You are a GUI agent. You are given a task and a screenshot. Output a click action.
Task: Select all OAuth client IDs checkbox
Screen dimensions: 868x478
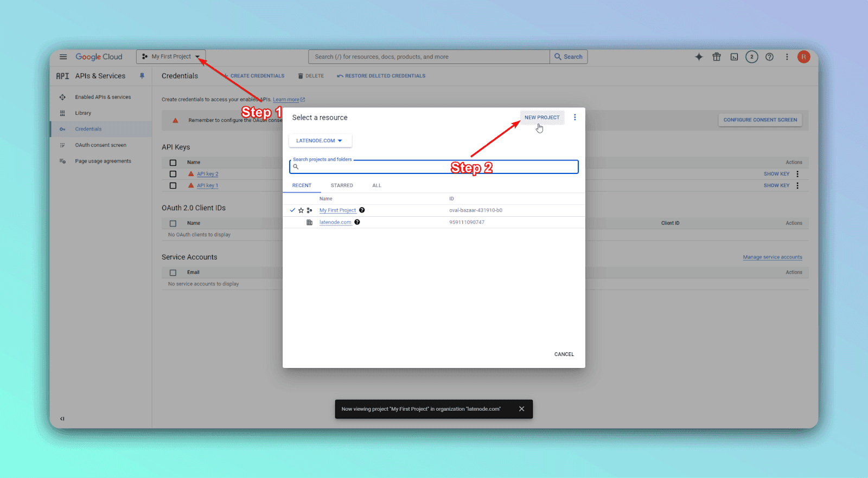pos(173,223)
